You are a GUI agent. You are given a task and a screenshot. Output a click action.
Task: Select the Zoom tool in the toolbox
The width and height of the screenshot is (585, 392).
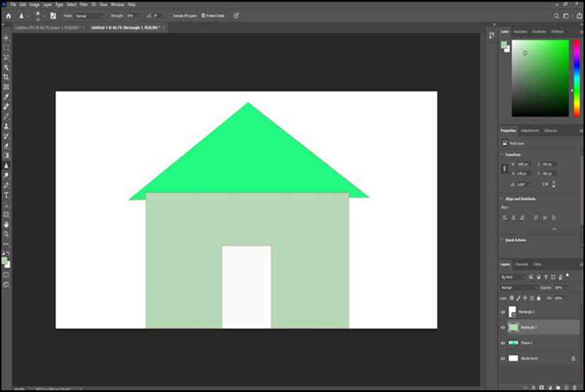[6, 234]
